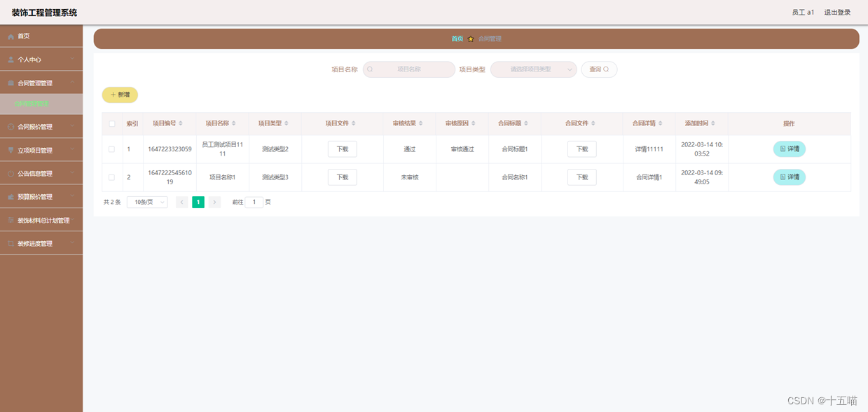Click the 前往 page number input field
868x412 pixels.
(254, 202)
